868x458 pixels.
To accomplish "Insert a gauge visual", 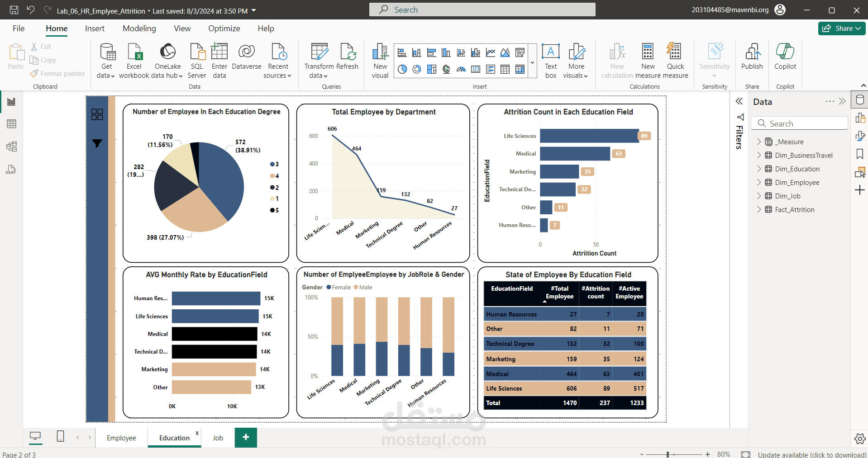I will coord(461,69).
